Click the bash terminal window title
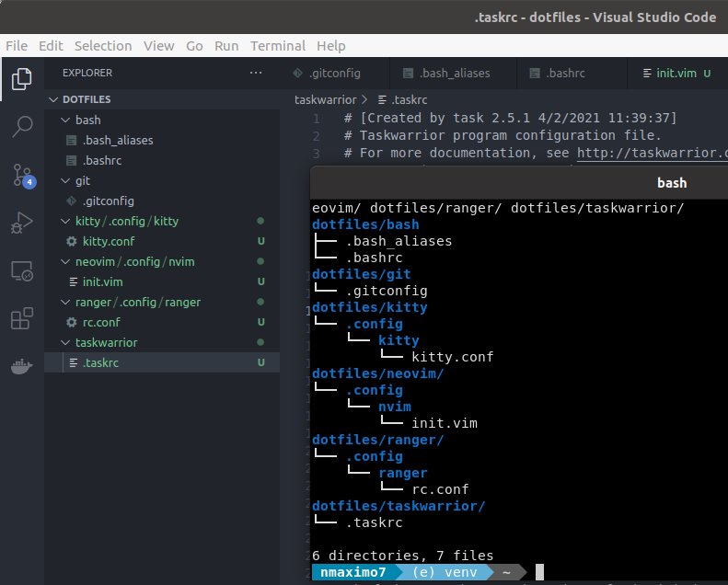This screenshot has width=728, height=585. click(x=672, y=183)
